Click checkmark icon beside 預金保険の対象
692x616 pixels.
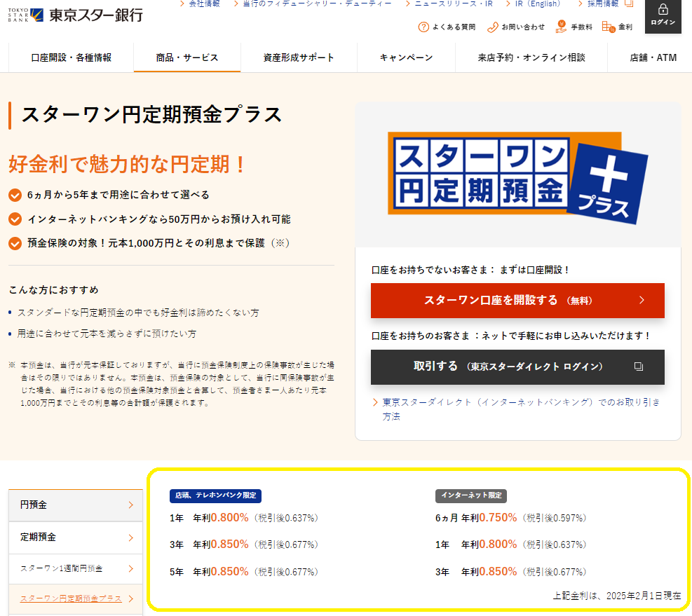(15, 243)
